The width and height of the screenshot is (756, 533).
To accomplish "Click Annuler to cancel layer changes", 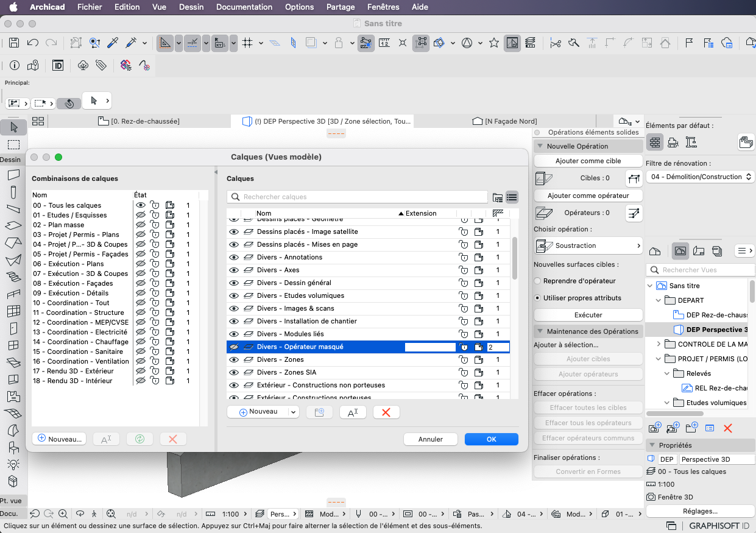I will 430,439.
